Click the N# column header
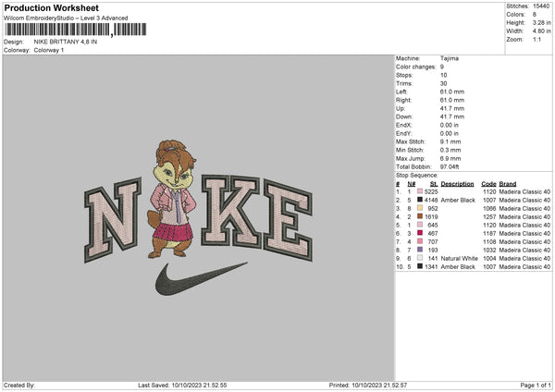555x392 pixels. (412, 184)
